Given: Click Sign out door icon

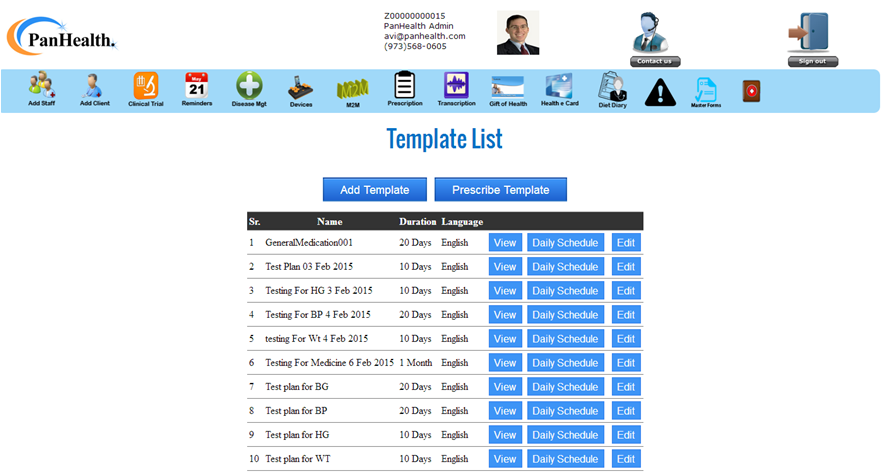Looking at the screenshot, I should (x=812, y=35).
